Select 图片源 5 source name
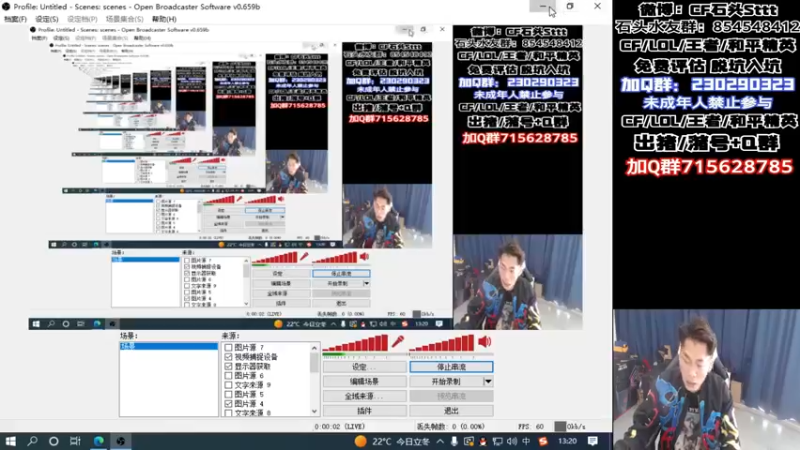Screen dimensions: 800x450 pos(249,394)
